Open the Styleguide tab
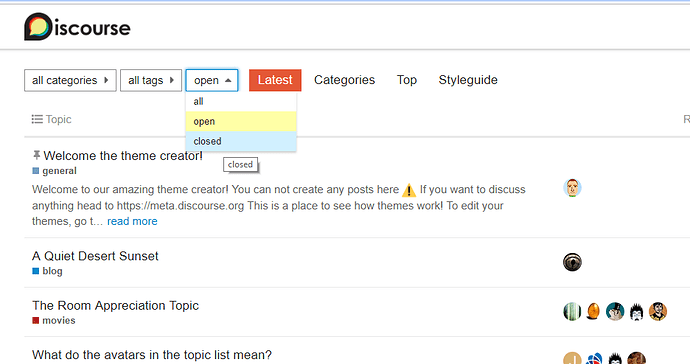The width and height of the screenshot is (690, 364). coord(468,80)
